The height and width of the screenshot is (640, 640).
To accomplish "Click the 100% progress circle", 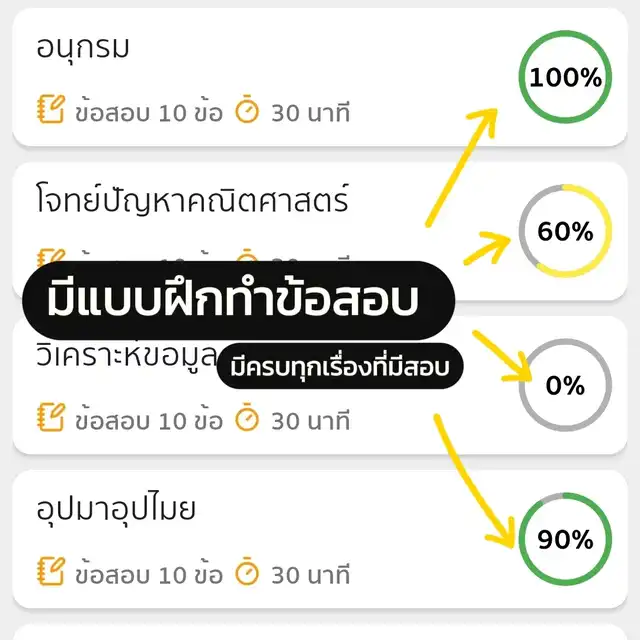I will 566,77.
